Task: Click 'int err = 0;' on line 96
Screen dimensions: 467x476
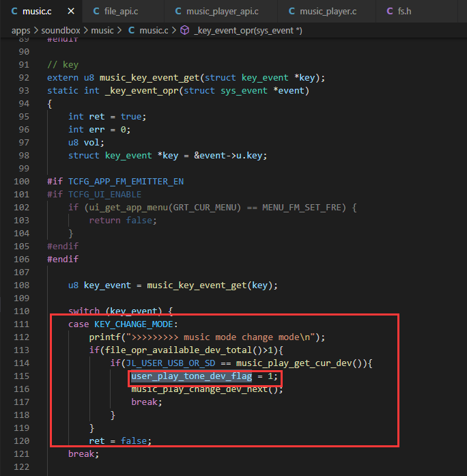Action: click(99, 130)
